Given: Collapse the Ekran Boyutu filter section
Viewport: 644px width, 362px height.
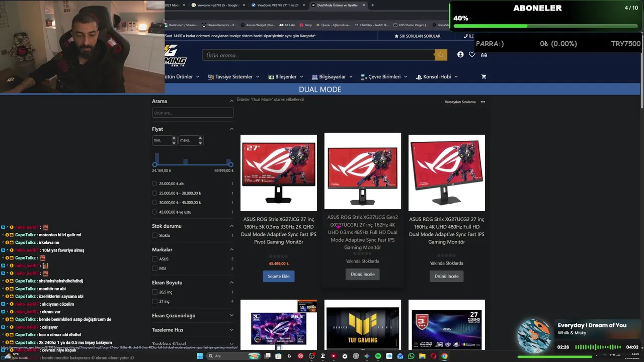Looking at the screenshot, I should coord(231,283).
